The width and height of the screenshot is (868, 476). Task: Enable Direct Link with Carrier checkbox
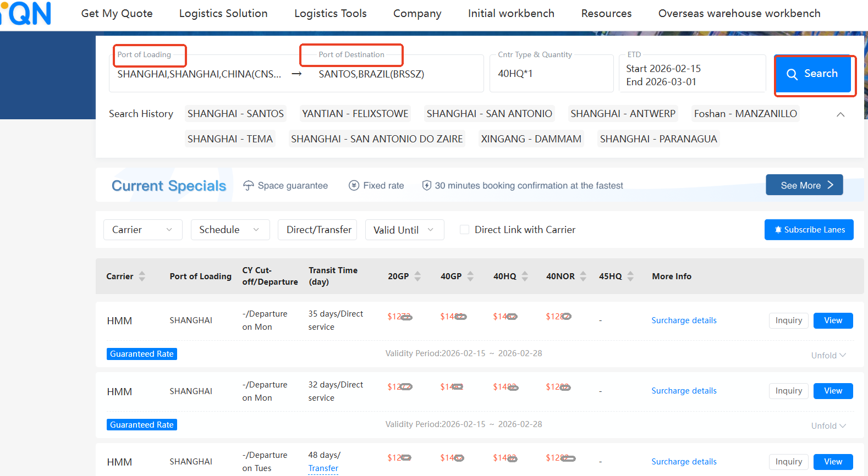point(465,230)
